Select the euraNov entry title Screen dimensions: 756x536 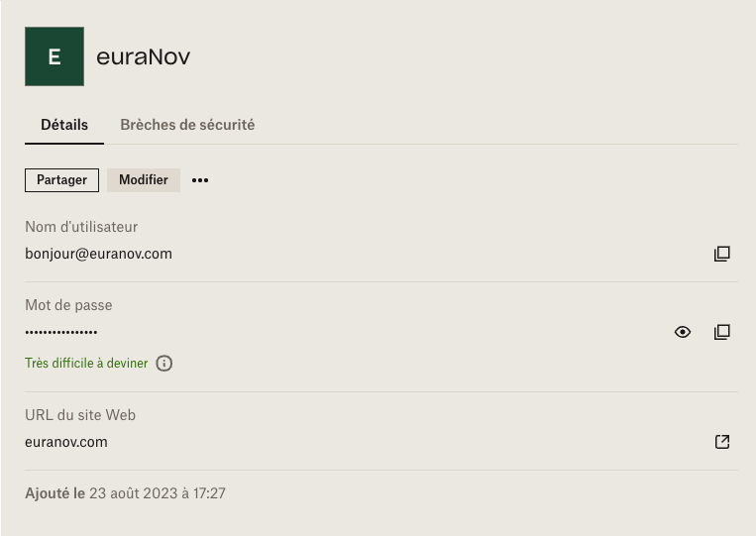[144, 56]
